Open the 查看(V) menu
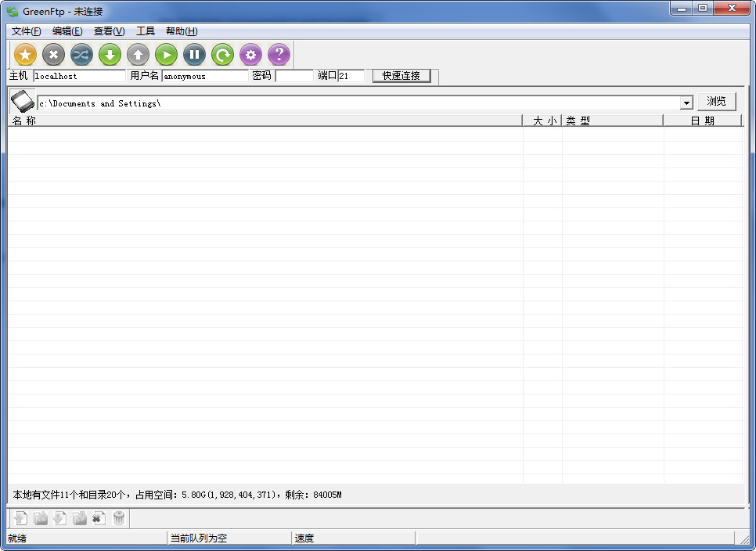756x551 pixels. click(109, 31)
